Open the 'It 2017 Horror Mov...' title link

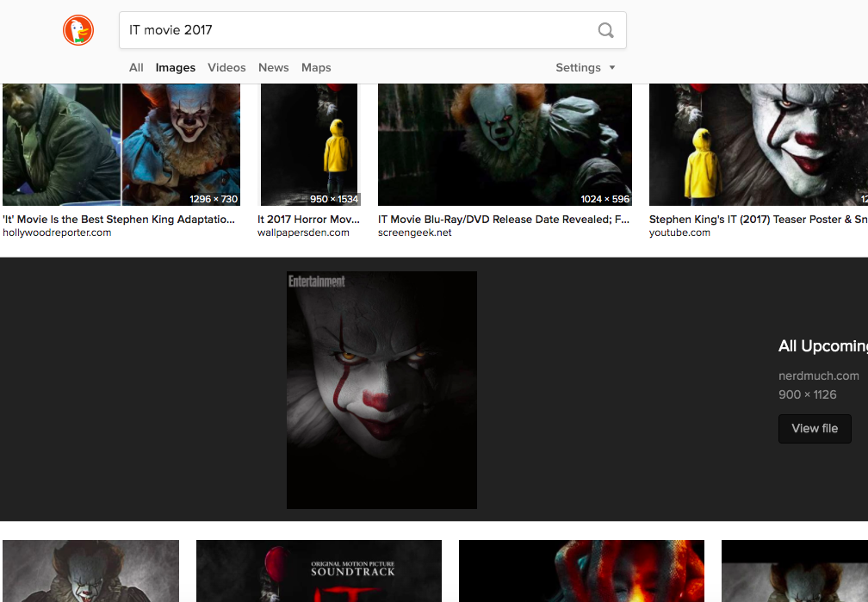308,220
